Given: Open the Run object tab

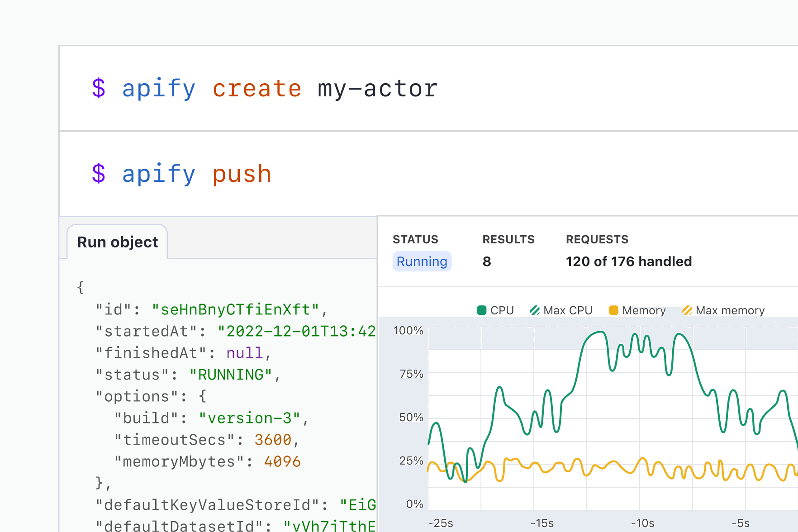Looking at the screenshot, I should coord(118,242).
